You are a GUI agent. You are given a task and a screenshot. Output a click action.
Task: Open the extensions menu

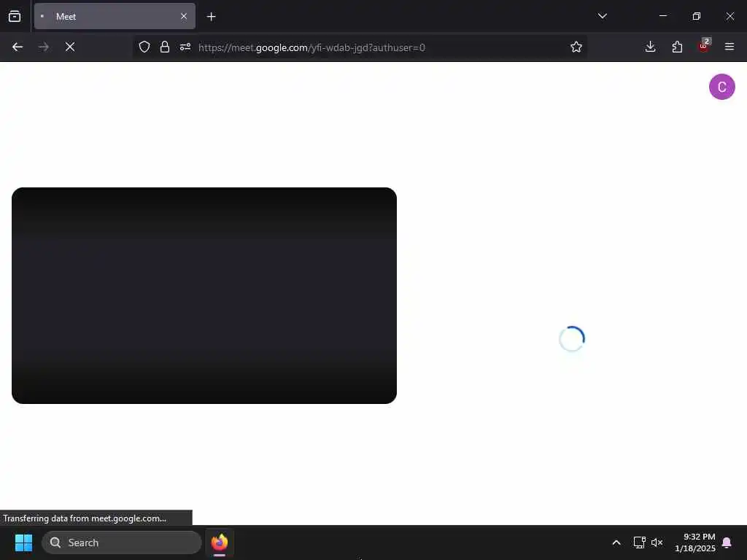[677, 47]
